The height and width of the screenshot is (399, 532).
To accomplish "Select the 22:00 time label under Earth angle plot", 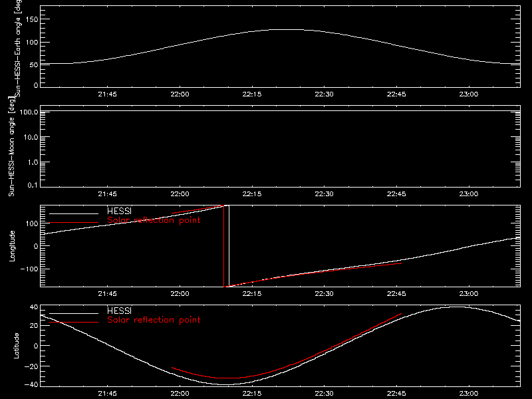I will (x=180, y=94).
